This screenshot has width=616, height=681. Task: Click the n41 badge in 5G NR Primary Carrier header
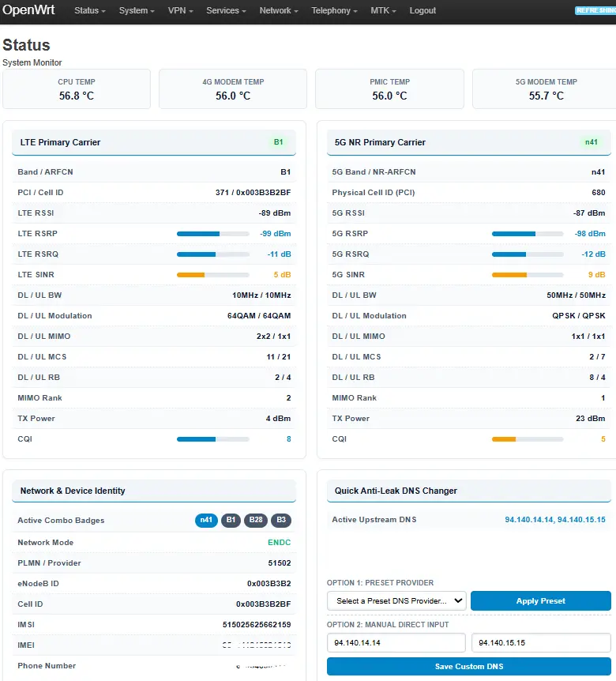592,142
